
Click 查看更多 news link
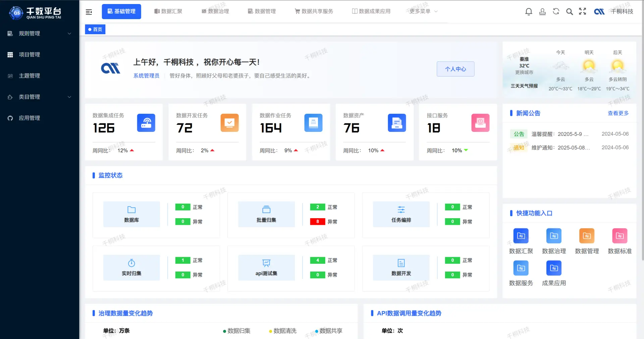(618, 113)
